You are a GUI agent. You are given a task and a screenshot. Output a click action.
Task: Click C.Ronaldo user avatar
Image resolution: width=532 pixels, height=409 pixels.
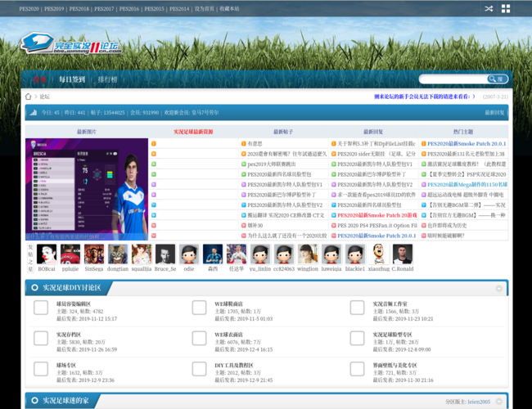(x=402, y=254)
